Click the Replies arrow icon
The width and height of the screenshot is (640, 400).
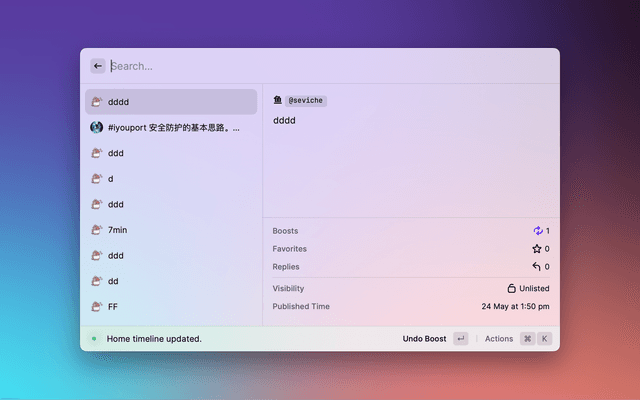pos(537,267)
